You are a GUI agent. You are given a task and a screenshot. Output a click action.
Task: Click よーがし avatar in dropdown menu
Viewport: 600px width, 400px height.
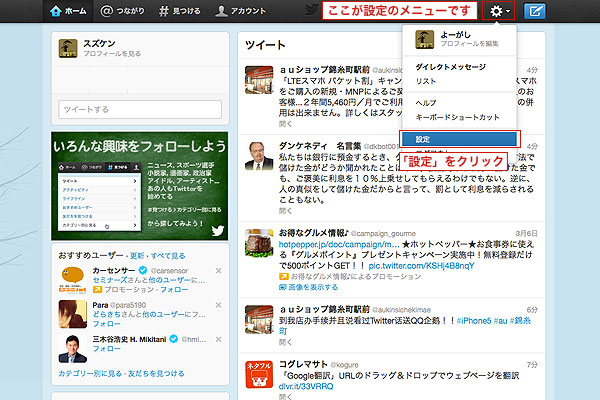click(425, 39)
